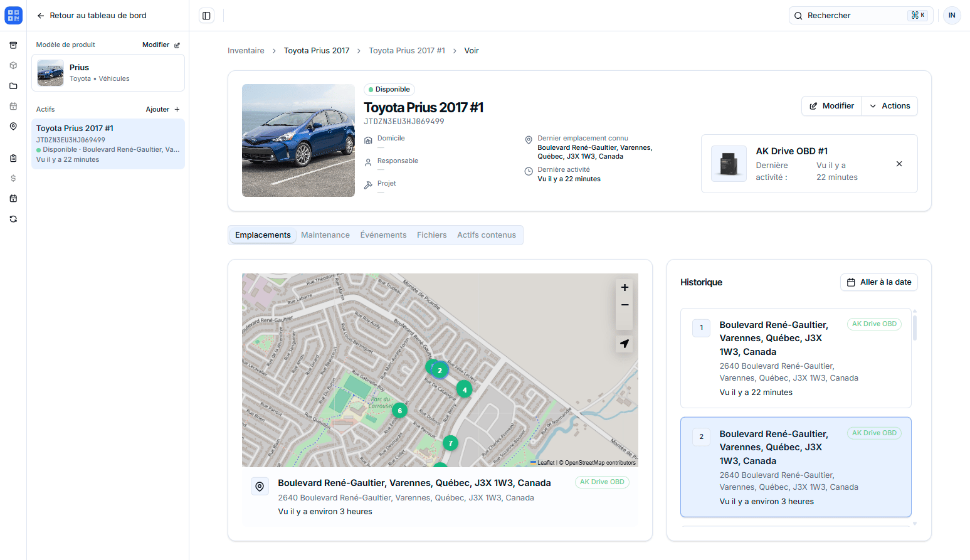The height and width of the screenshot is (560, 970).
Task: Click the history list scrollbar
Action: (x=915, y=327)
